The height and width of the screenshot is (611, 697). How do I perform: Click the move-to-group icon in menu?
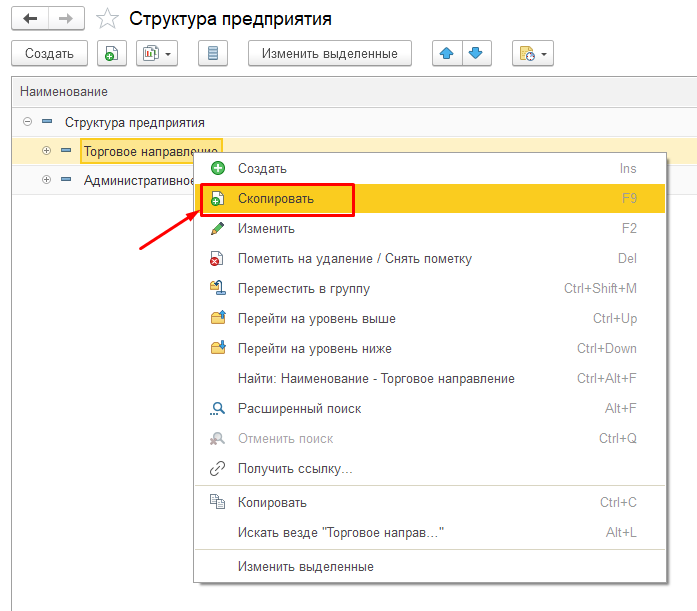pos(218,288)
